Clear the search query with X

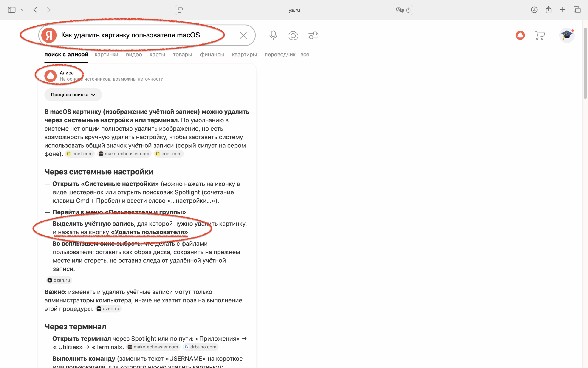243,35
